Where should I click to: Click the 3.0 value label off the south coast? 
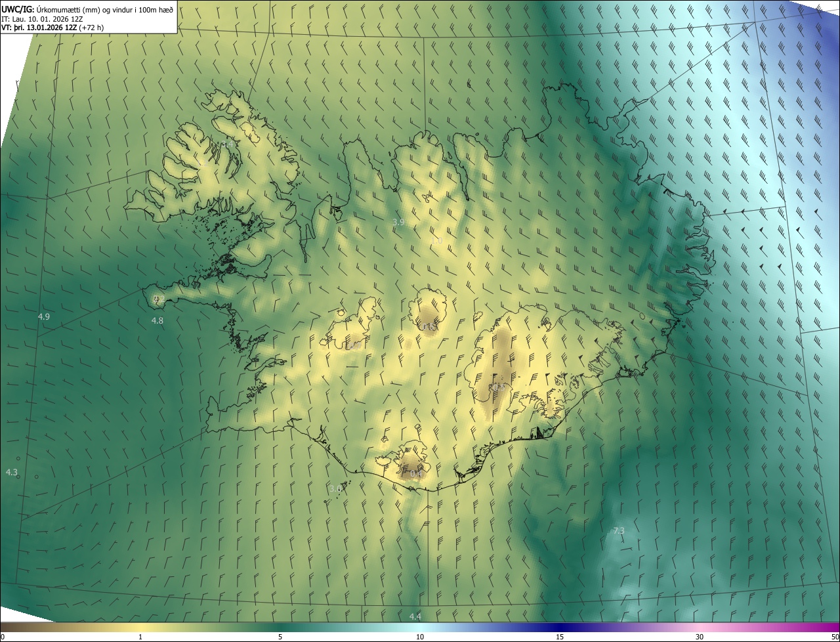tap(335, 488)
